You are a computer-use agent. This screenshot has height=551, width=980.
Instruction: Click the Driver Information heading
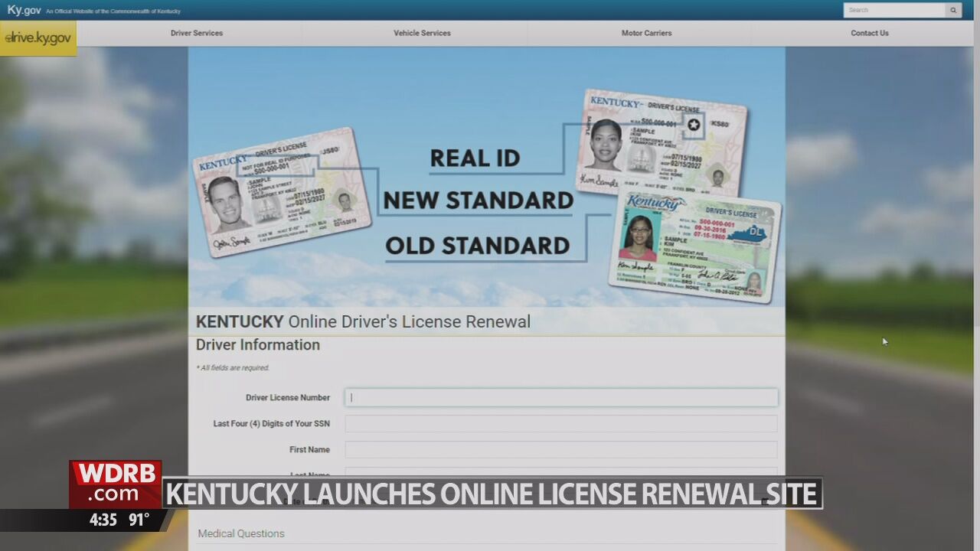(258, 345)
